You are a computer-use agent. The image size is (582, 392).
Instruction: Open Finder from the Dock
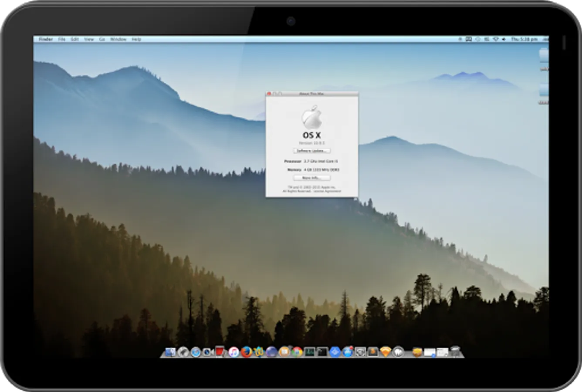[x=170, y=351]
